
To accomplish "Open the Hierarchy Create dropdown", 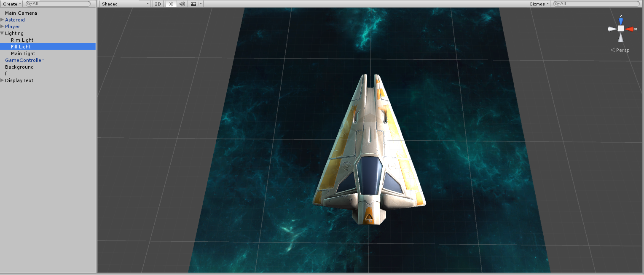I will point(12,4).
